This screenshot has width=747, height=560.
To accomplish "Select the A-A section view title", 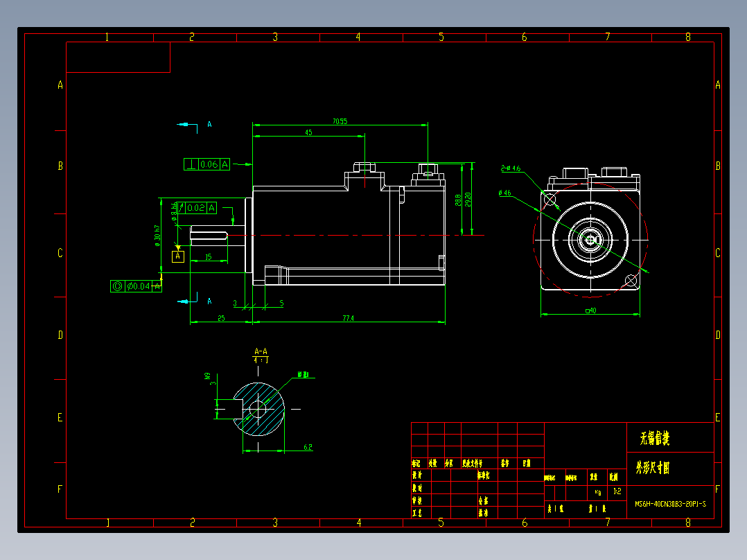I will coord(261,351).
